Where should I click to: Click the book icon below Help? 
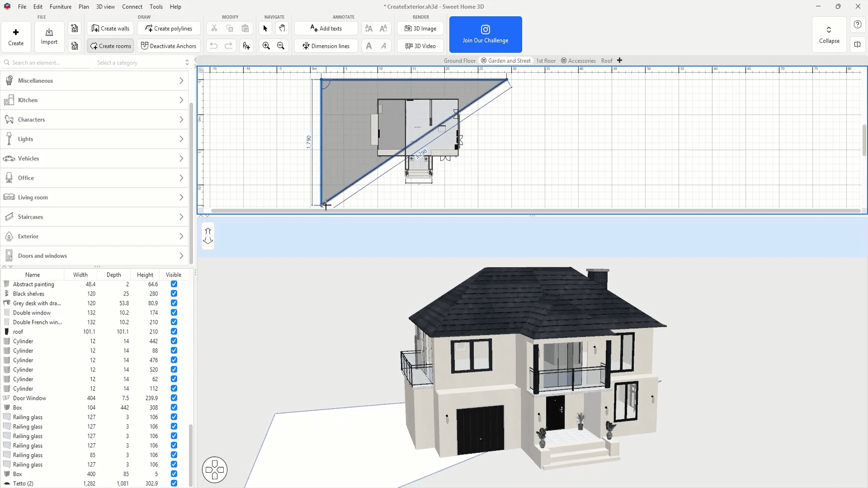pyautogui.click(x=858, y=44)
